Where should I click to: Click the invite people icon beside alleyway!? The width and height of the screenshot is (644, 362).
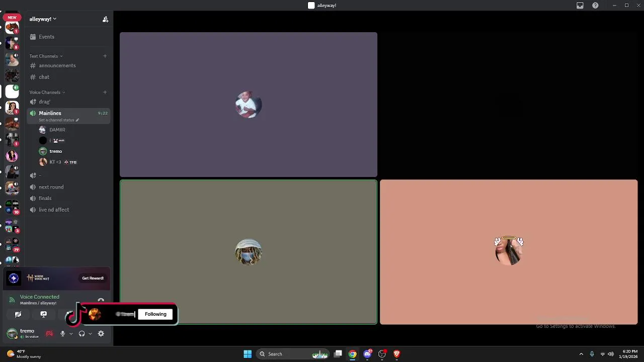(x=105, y=19)
